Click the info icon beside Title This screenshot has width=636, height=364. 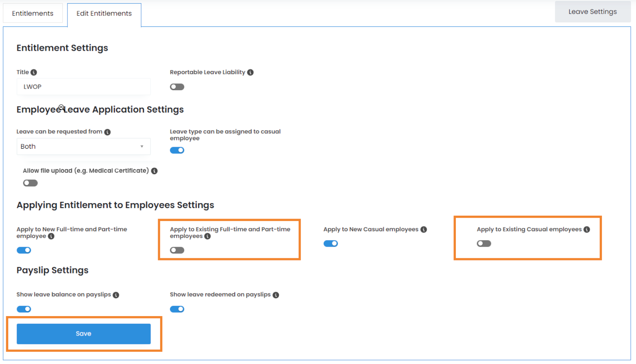point(34,72)
